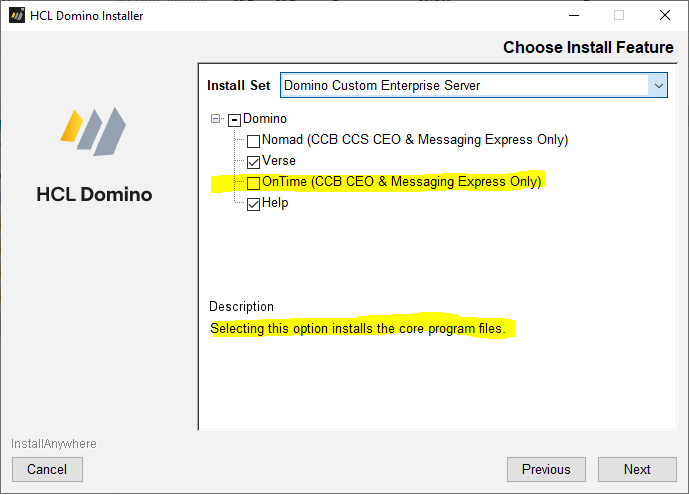
Task: Tick the OnTime feature checkbox
Action: point(253,183)
